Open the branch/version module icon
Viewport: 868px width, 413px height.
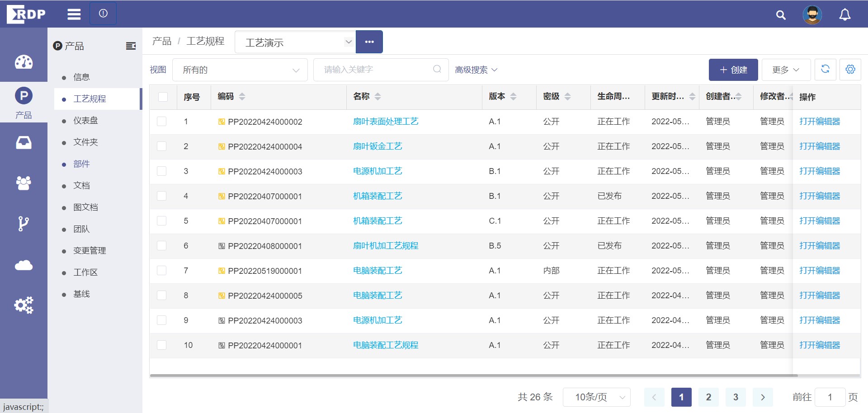[x=23, y=224]
